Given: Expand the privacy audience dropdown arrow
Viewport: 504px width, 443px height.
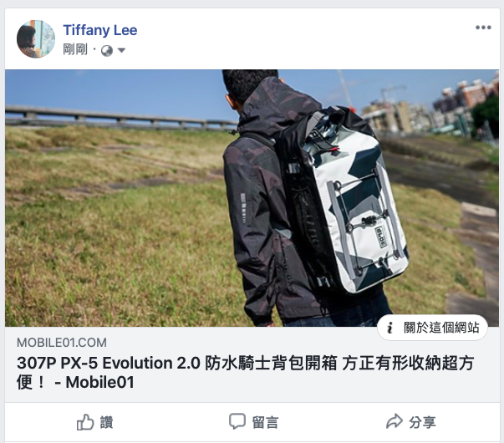Looking at the screenshot, I should [121, 50].
